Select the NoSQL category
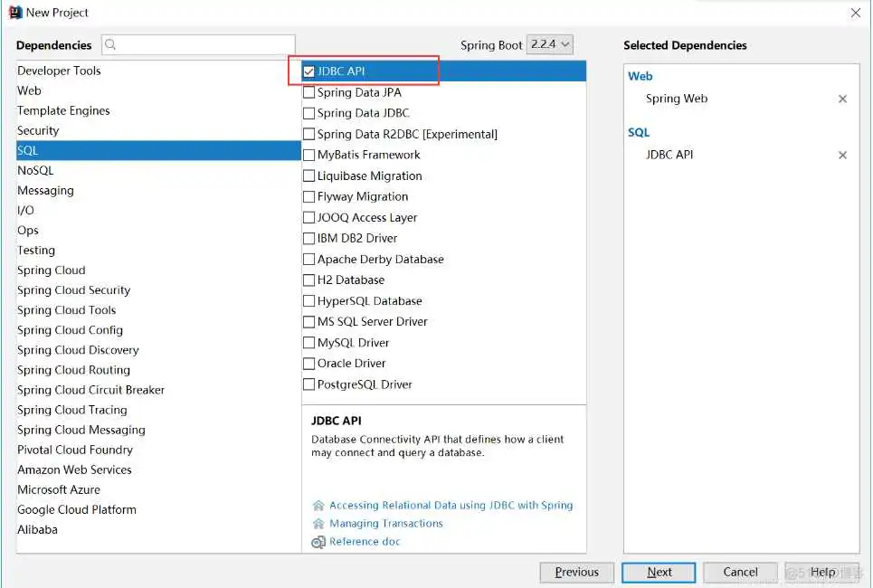This screenshot has height=588, width=873. pos(35,170)
